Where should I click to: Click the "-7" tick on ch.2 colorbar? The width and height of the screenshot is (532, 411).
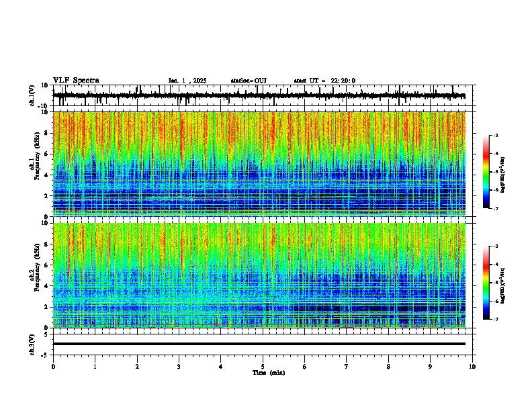[495, 319]
